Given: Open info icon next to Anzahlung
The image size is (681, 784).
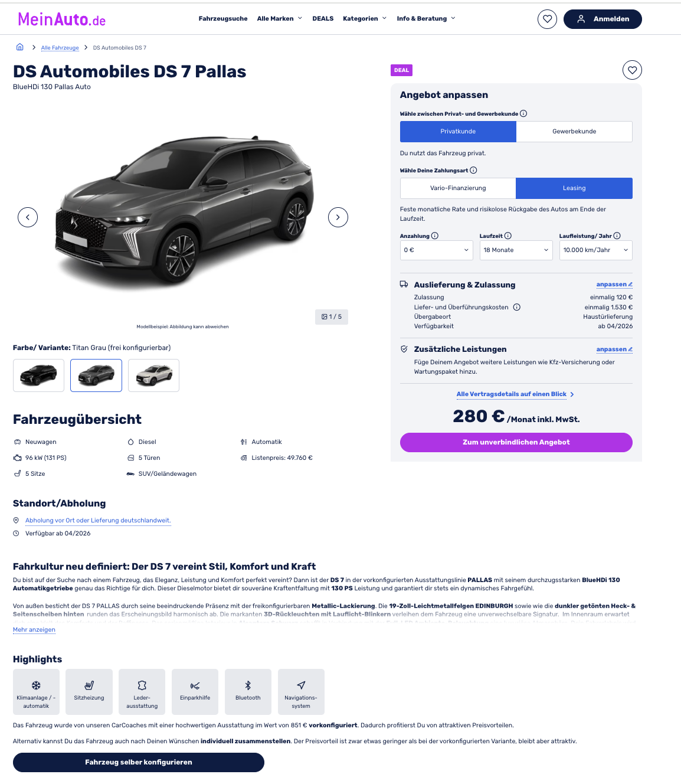Looking at the screenshot, I should pos(435,236).
